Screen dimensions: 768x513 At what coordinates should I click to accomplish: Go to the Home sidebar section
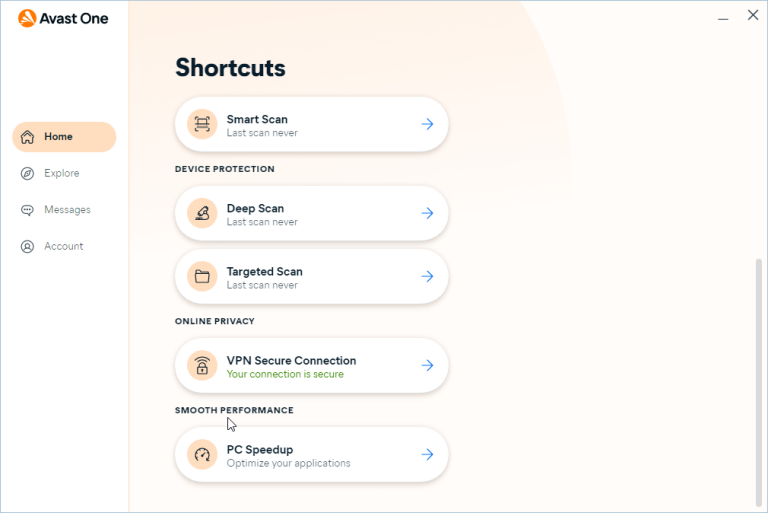click(64, 137)
